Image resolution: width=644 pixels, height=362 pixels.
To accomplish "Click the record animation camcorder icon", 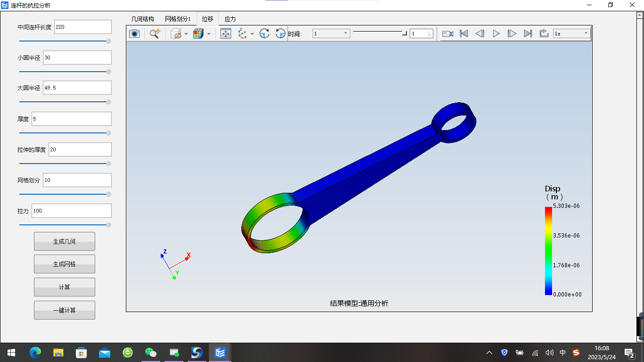I will pos(448,33).
